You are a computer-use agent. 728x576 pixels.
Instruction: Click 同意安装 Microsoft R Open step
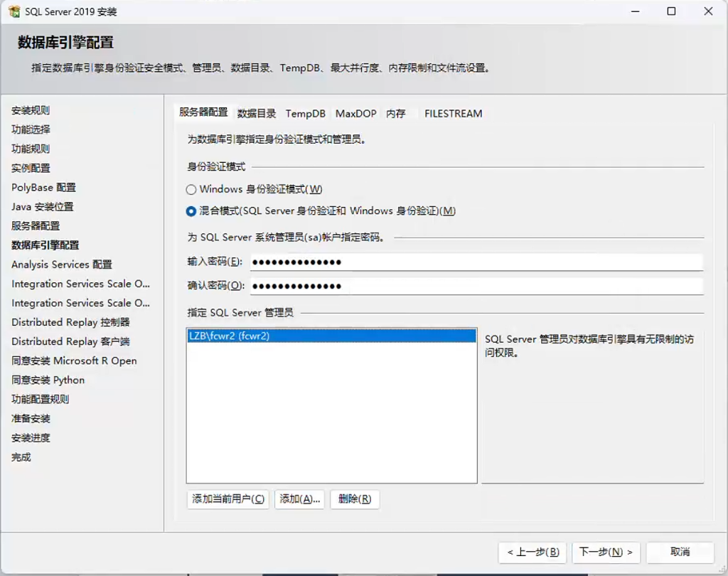click(x=74, y=361)
